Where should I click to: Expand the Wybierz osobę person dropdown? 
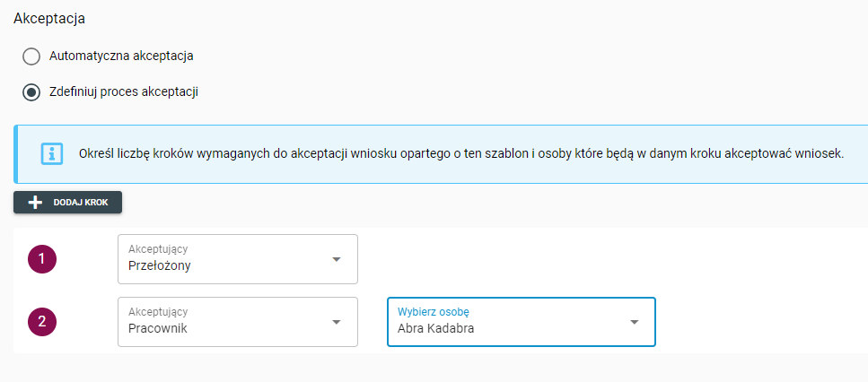(521, 322)
